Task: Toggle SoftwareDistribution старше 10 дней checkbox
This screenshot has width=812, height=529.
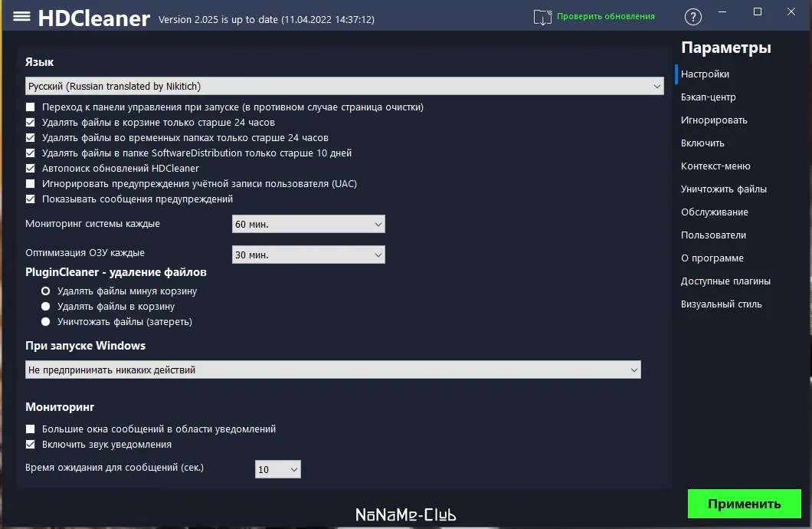Action: pyautogui.click(x=31, y=153)
